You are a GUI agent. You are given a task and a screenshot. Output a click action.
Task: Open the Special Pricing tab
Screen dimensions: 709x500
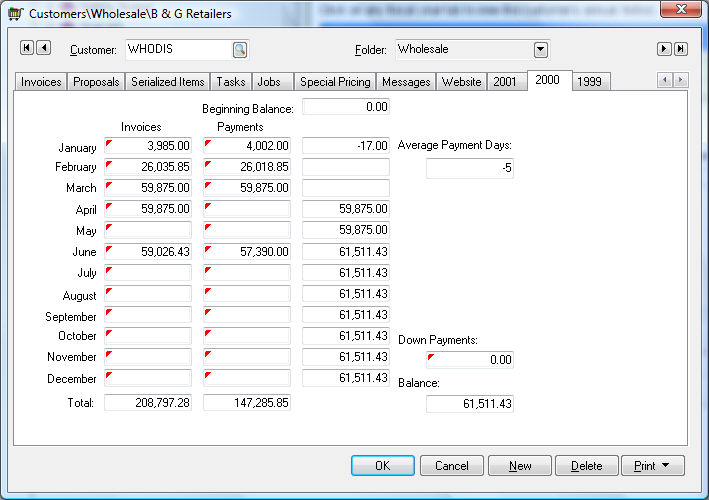335,82
